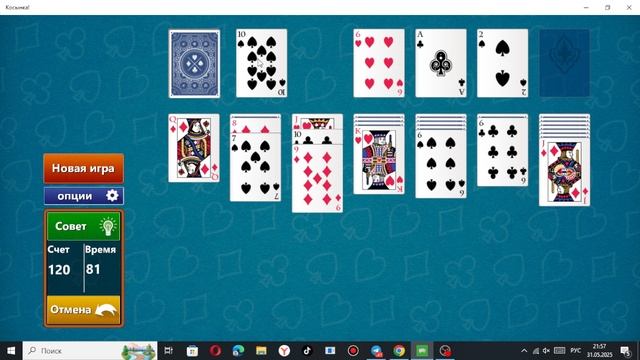Select the 10 of spades waste card
640x360 pixels.
[261, 63]
